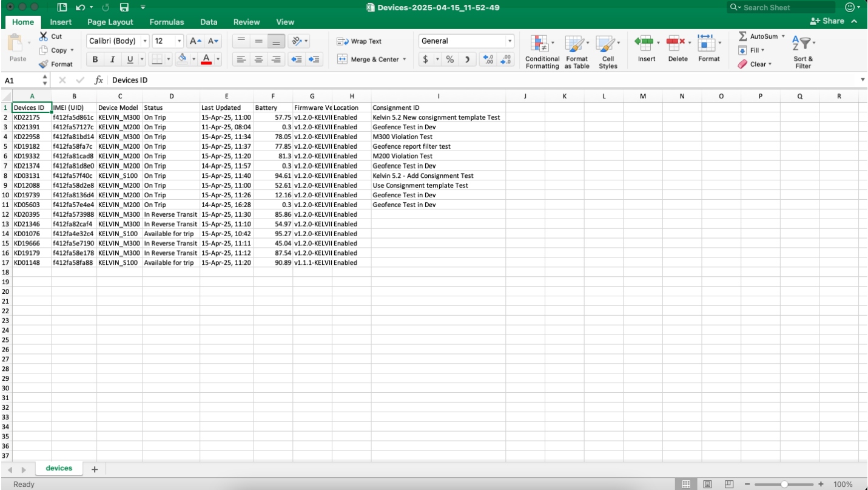Screen dimensions: 868x490
Task: Click the Delete cells icon
Action: pos(675,42)
